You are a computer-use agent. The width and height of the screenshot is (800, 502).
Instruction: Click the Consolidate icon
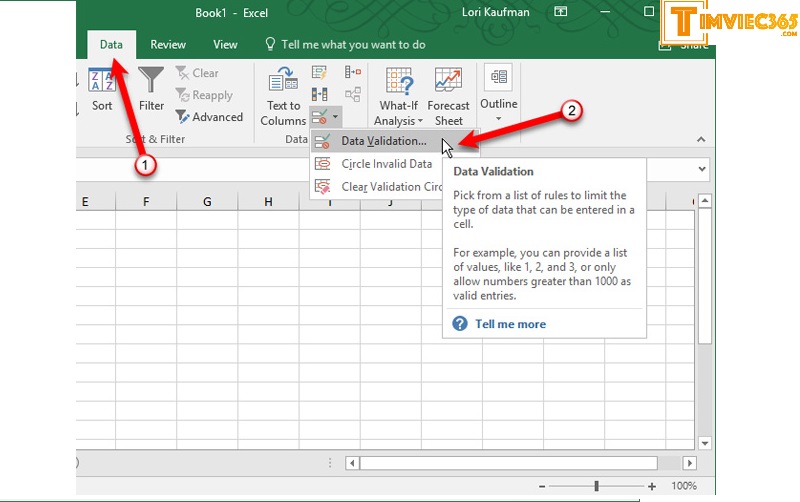(x=352, y=72)
